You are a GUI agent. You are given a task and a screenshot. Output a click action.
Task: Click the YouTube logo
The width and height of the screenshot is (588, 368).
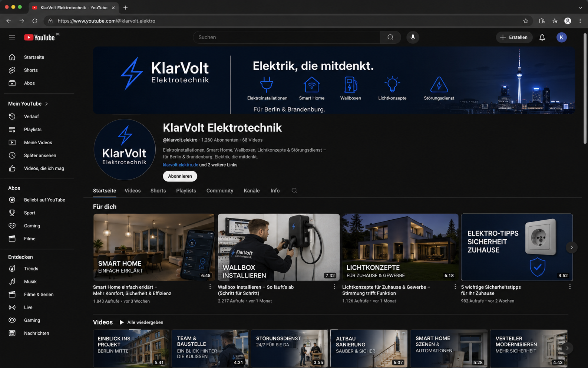(40, 37)
